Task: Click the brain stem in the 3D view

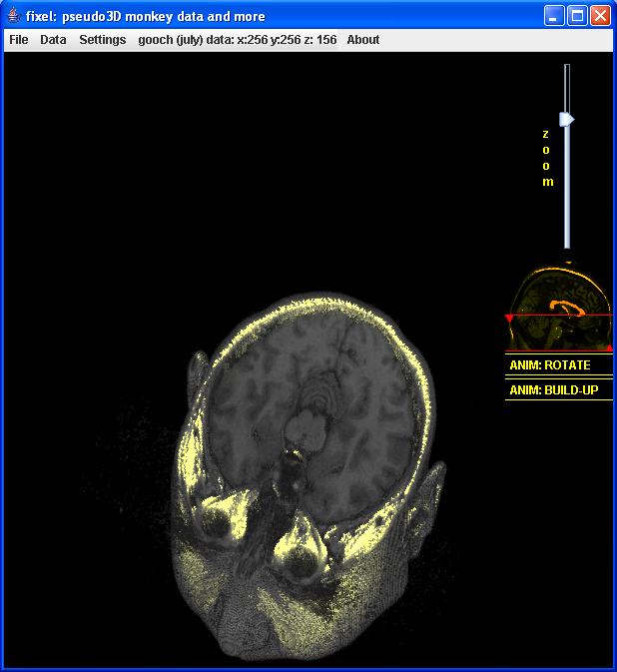Action: 299,430
